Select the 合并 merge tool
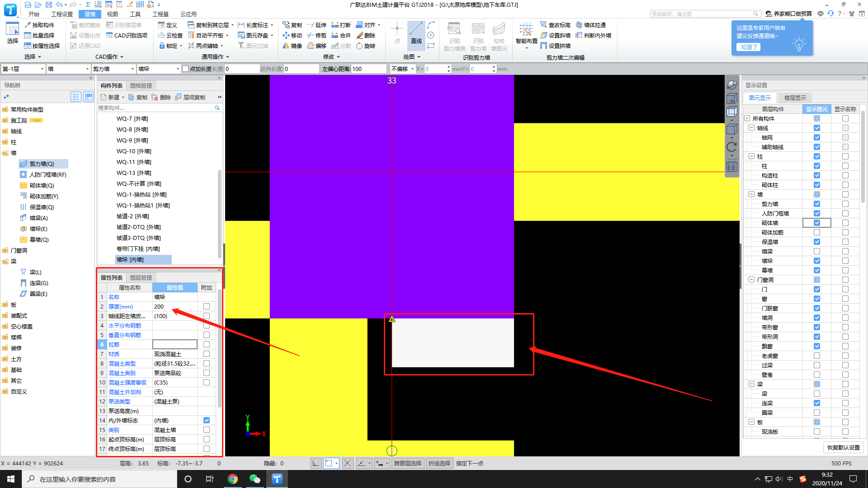 pos(341,35)
